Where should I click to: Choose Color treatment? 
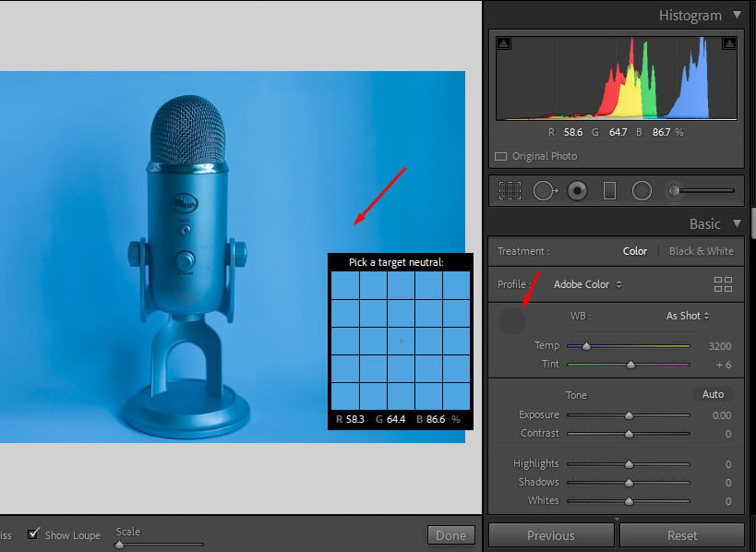click(634, 251)
